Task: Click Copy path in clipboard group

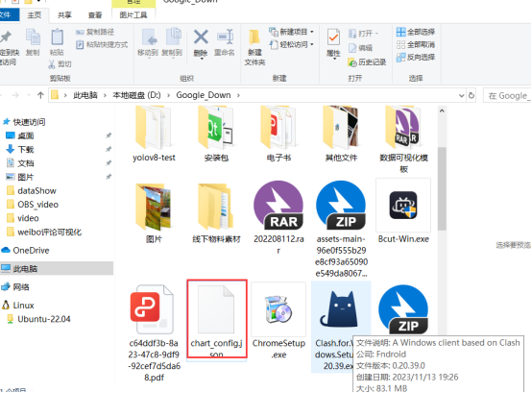Action: [95, 32]
